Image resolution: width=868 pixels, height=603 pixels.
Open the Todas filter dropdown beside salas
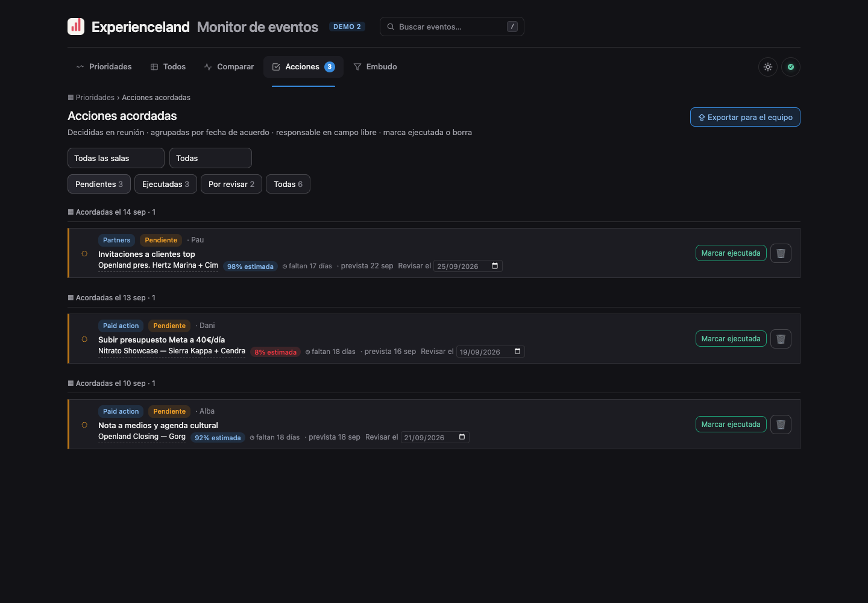(x=210, y=158)
